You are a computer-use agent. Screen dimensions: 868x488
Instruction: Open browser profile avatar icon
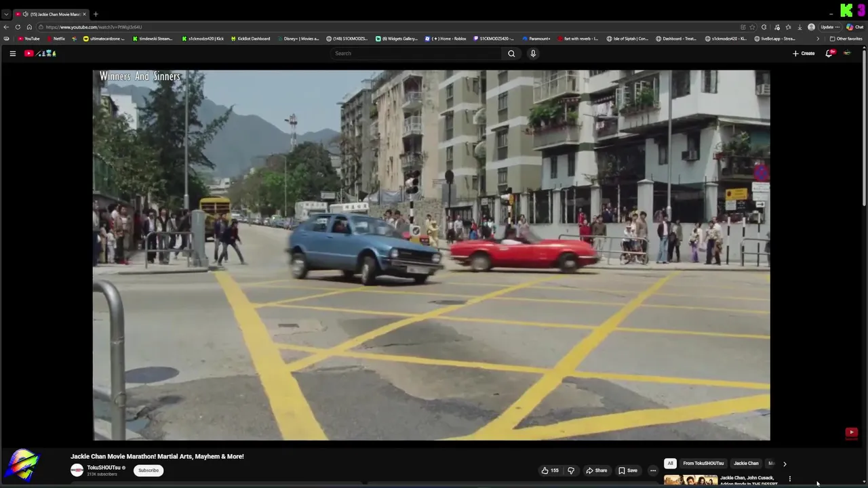811,27
